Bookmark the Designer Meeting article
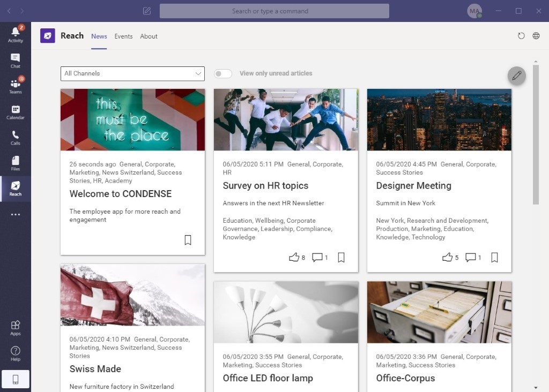The width and height of the screenshot is (549, 392). 494,258
